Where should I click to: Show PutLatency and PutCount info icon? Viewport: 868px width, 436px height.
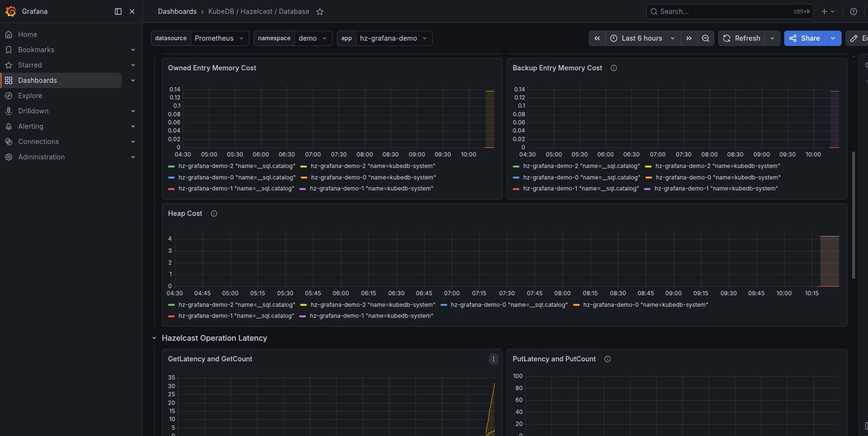[x=608, y=359]
